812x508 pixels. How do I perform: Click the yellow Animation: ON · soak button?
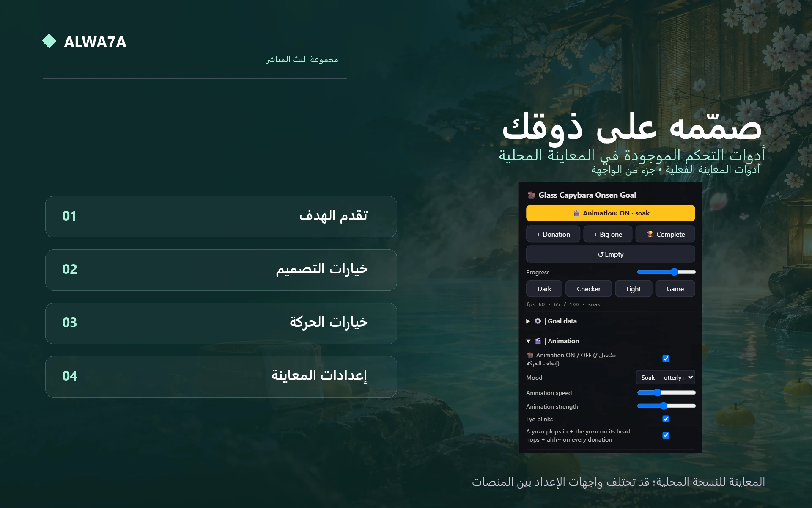point(610,213)
